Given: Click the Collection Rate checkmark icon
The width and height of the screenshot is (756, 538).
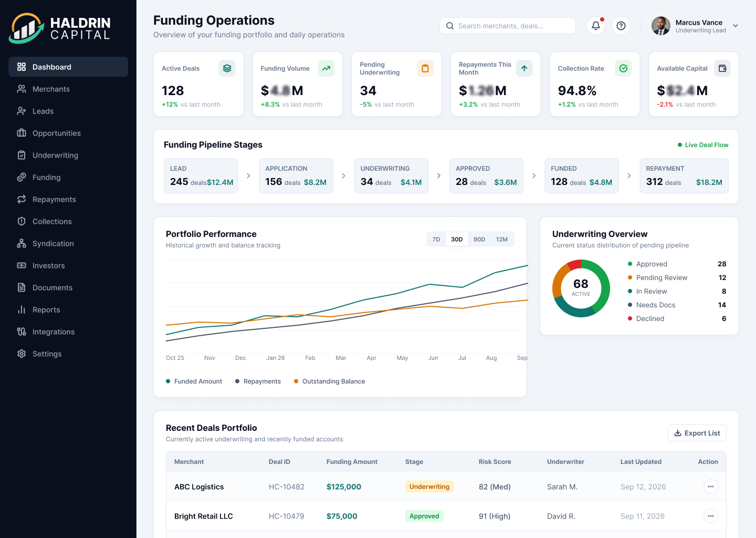Looking at the screenshot, I should (623, 68).
